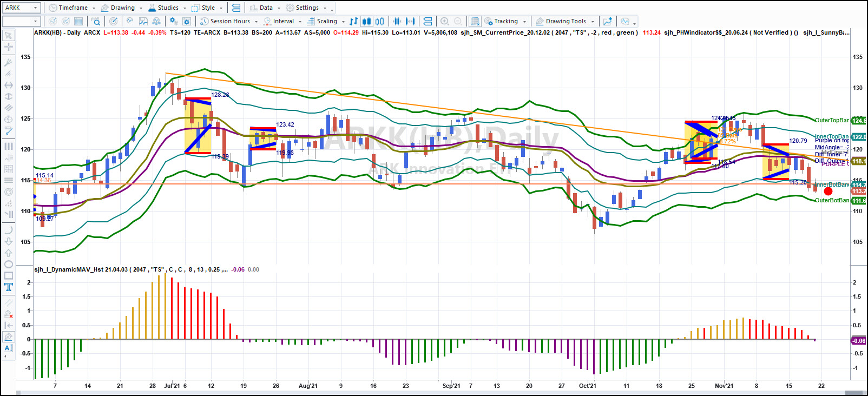
Task: Click the red dot current price marker
Action: click(x=828, y=191)
